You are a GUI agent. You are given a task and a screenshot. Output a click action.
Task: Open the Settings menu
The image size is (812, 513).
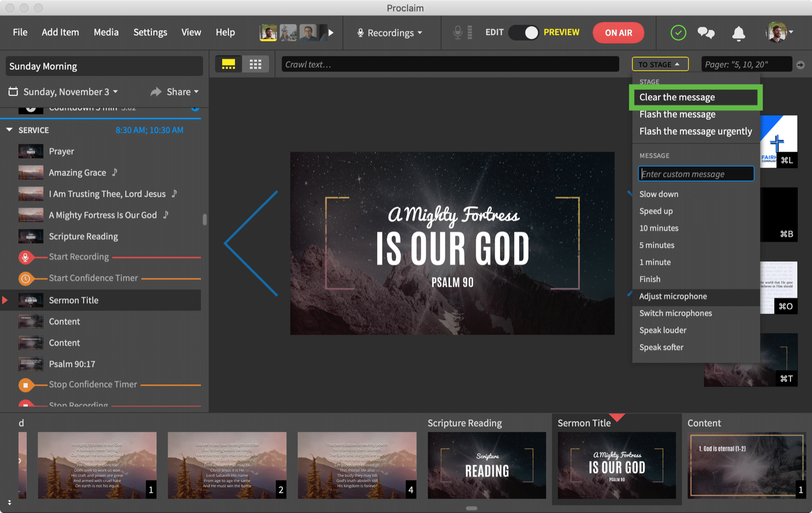point(150,32)
